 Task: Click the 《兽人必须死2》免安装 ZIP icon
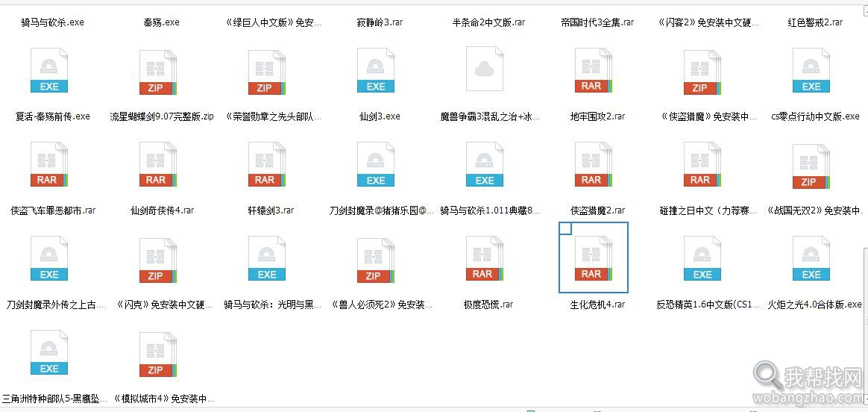click(375, 260)
